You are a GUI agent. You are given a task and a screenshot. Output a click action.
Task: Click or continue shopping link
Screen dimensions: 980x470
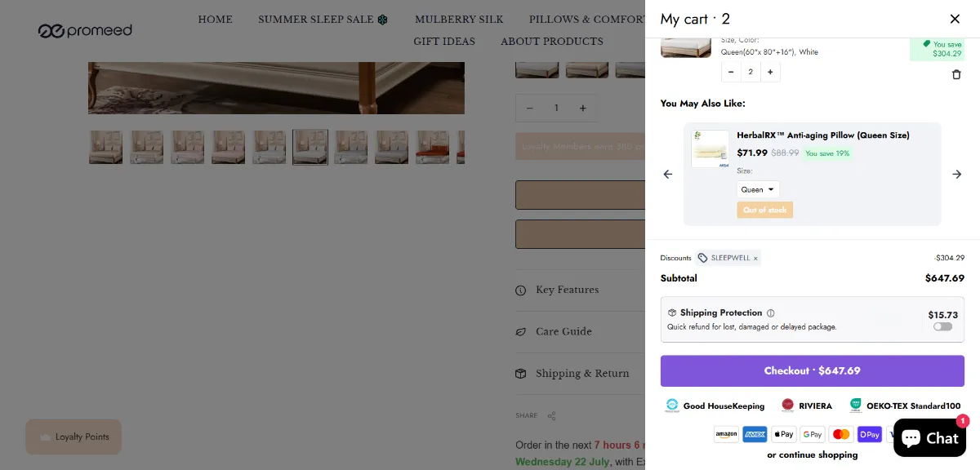813,455
